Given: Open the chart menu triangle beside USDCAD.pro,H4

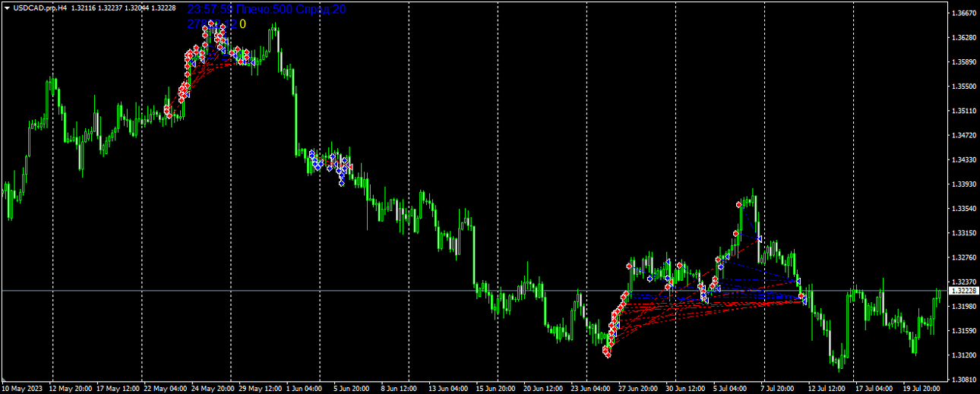Looking at the screenshot, I should coord(7,8).
